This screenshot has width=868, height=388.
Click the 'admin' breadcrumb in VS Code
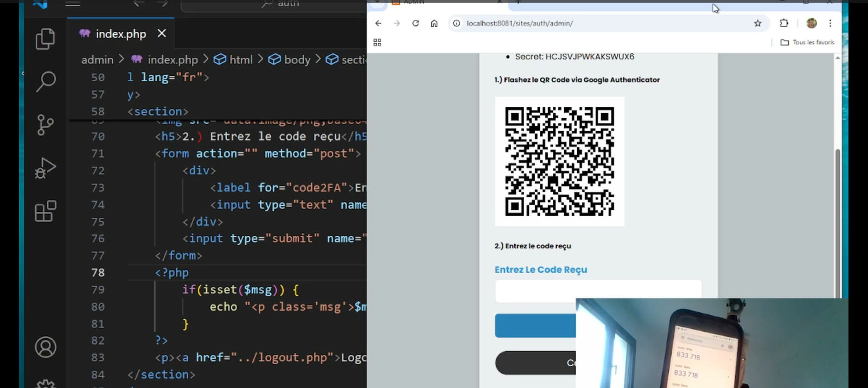coord(97,60)
